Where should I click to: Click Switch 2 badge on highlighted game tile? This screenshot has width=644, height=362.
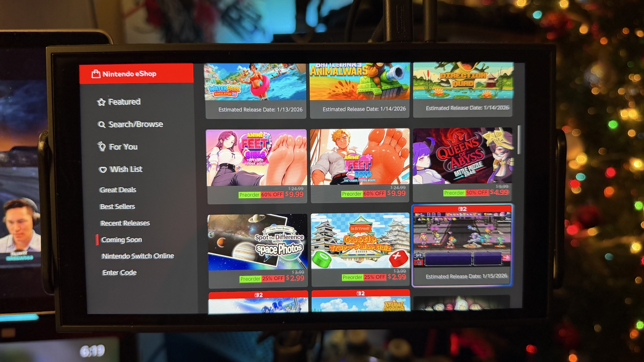pyautogui.click(x=462, y=209)
